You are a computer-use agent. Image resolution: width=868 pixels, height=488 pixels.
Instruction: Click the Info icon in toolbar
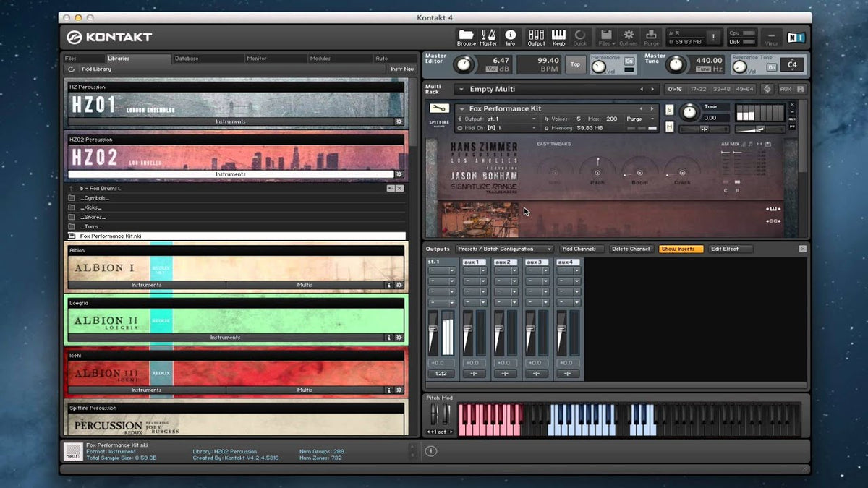click(511, 35)
